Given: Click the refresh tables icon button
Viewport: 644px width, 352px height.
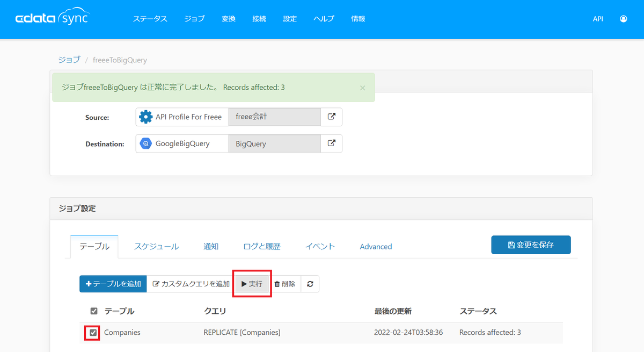Looking at the screenshot, I should (310, 284).
